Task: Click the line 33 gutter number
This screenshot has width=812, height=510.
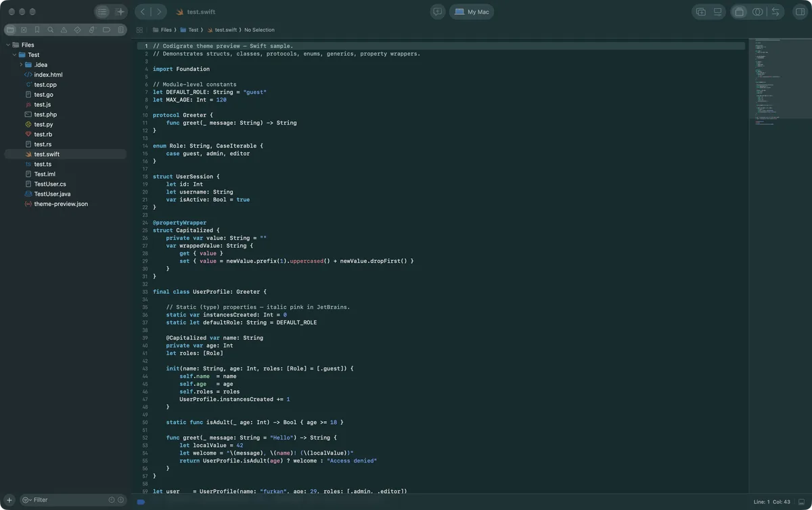Action: 145,292
